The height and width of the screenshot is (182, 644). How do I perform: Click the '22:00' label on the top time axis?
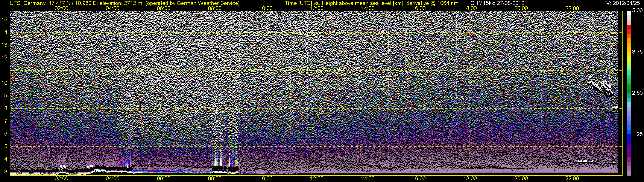click(x=572, y=8)
